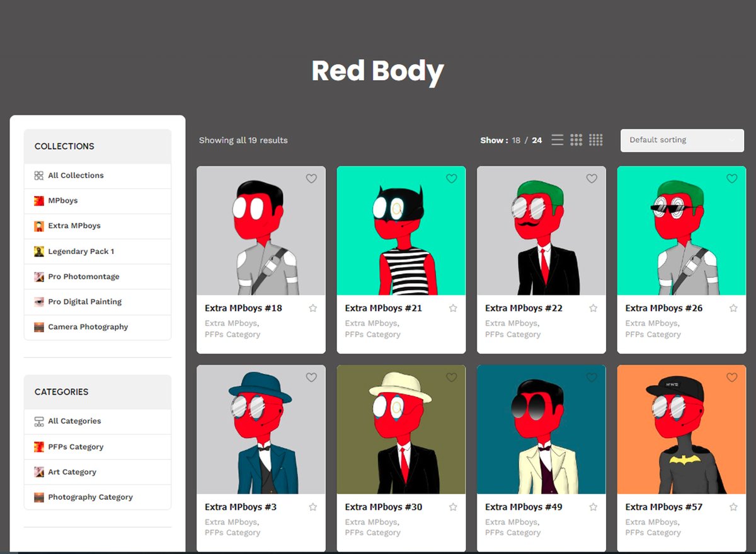Star the Extra MPboys #49 item

point(593,507)
